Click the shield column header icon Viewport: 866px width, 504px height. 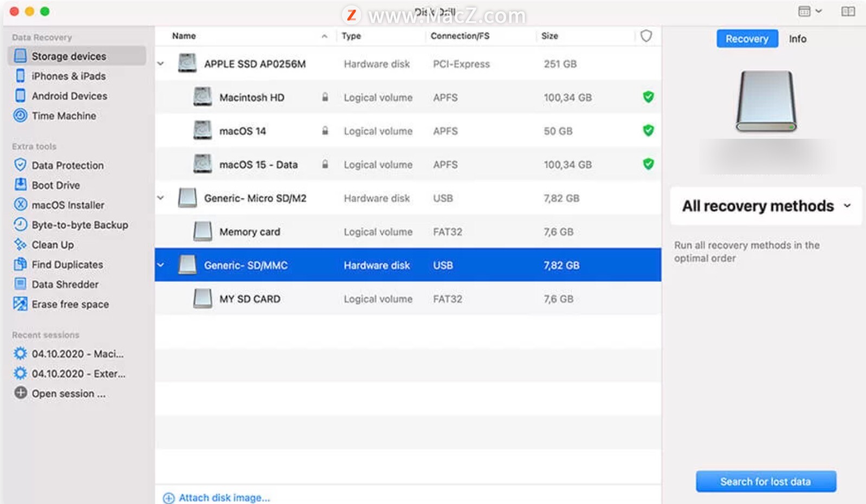[x=646, y=36]
